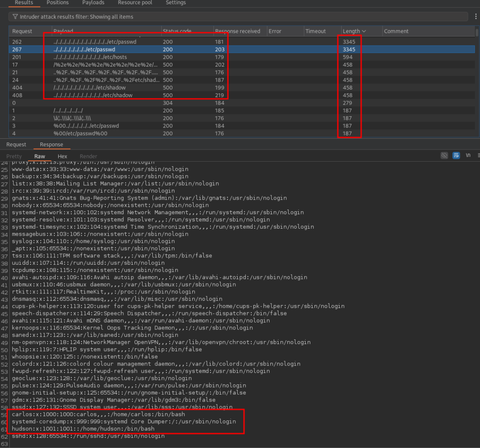Show the Response message tab

pos(52,144)
